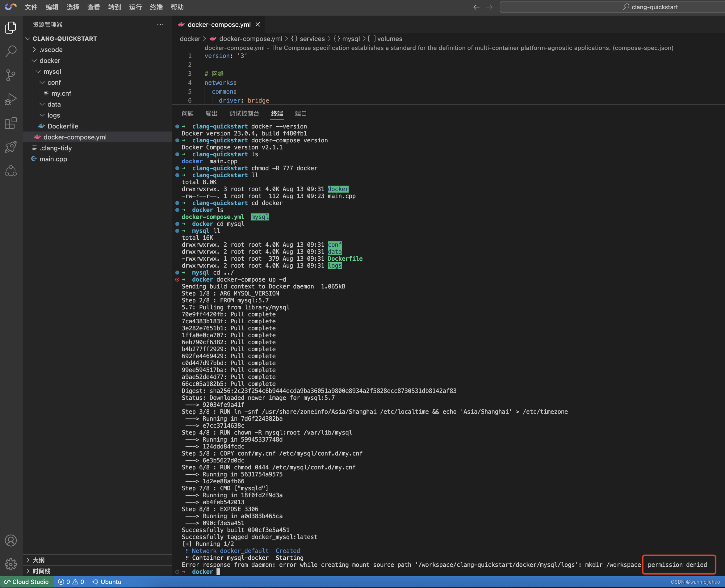Viewport: 725px width, 588px height.
Task: Click the Cloud Studio status bar item
Action: pos(27,582)
